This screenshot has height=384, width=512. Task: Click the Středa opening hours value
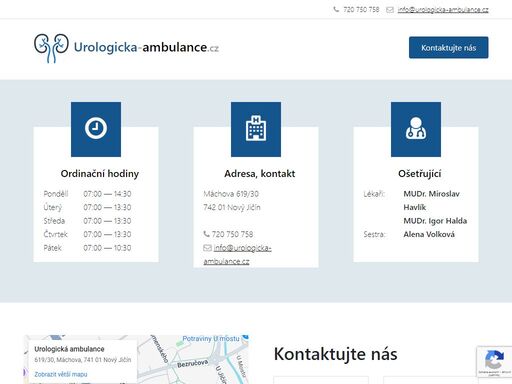point(107,221)
